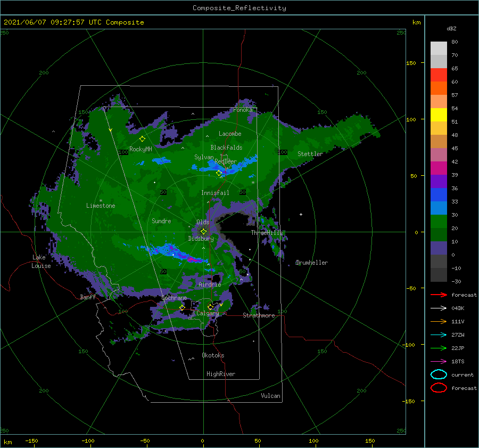Click the yellow diamond marker below Cochrane

182,308
